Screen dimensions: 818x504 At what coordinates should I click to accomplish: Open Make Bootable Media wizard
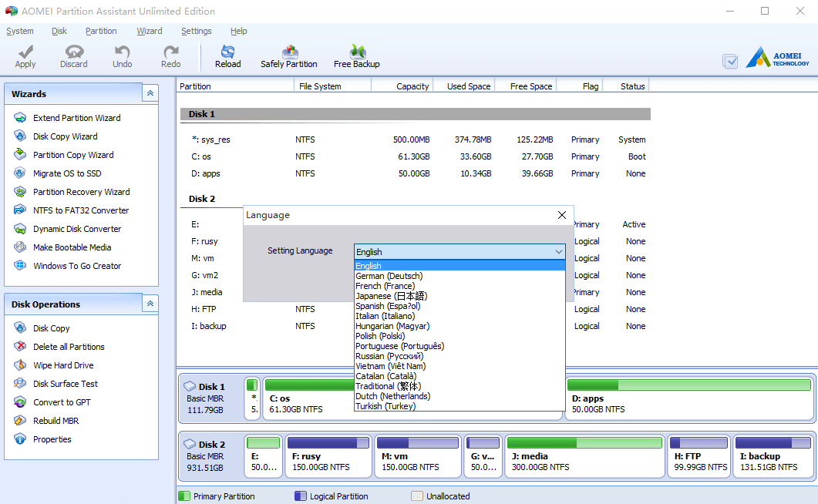point(72,247)
